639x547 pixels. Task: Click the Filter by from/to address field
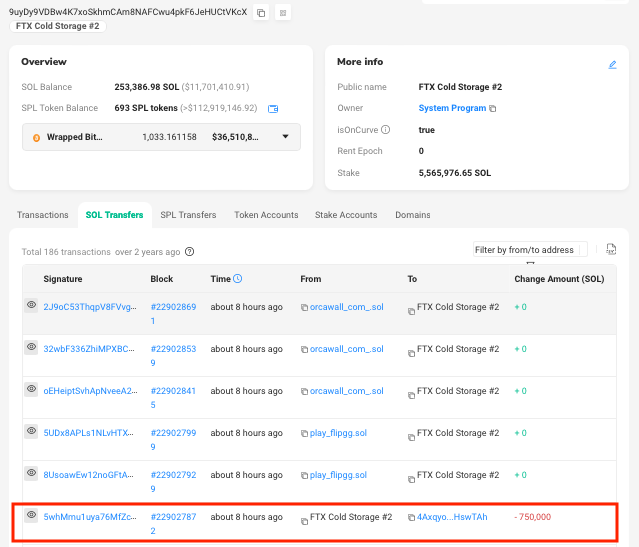point(529,249)
